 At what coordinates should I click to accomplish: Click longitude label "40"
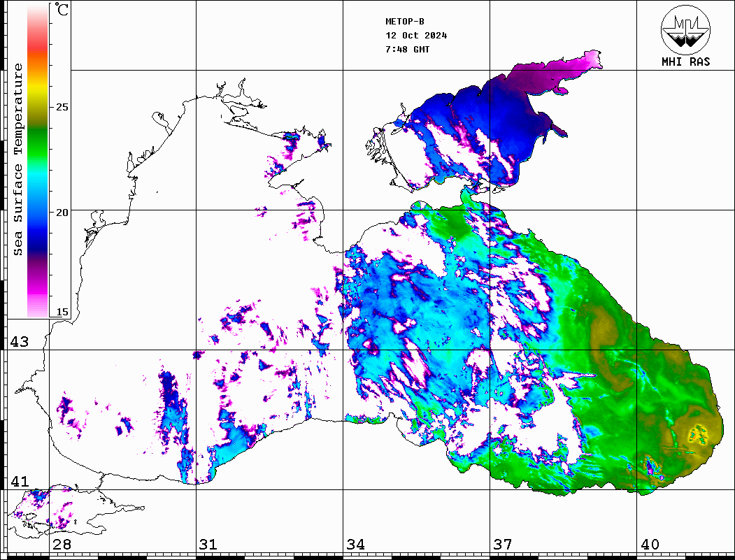tap(650, 545)
